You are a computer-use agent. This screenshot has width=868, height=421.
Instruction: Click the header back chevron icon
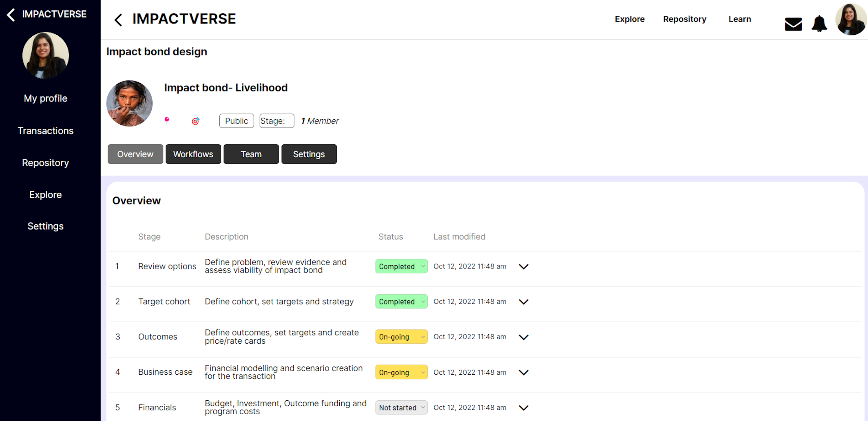click(118, 20)
